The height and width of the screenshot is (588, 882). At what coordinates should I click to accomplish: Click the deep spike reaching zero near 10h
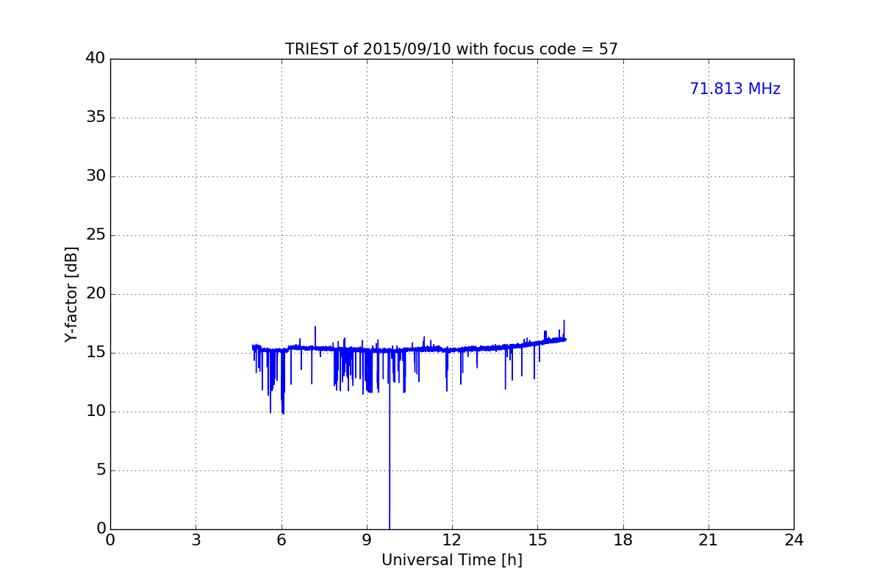[x=390, y=441]
